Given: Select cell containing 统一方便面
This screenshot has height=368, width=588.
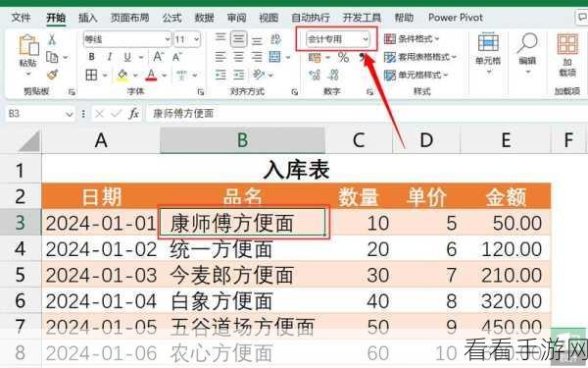Looking at the screenshot, I should pyautogui.click(x=243, y=249).
